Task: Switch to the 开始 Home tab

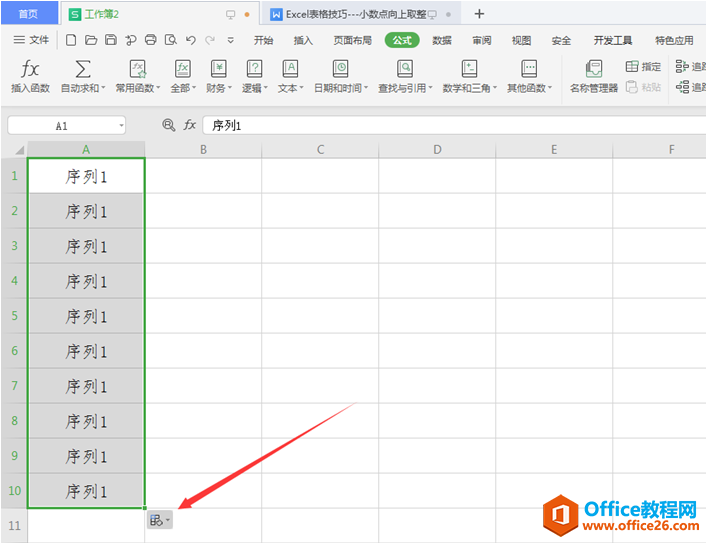Action: point(263,41)
